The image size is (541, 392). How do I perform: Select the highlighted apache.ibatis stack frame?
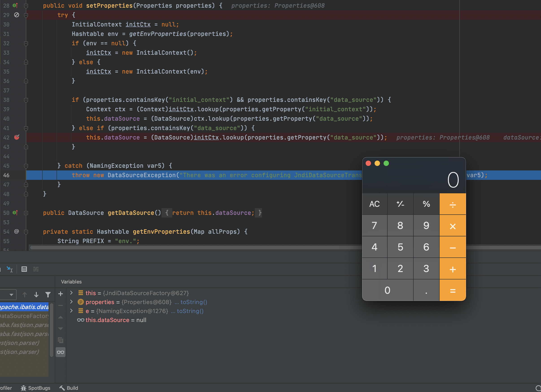pyautogui.click(x=24, y=307)
